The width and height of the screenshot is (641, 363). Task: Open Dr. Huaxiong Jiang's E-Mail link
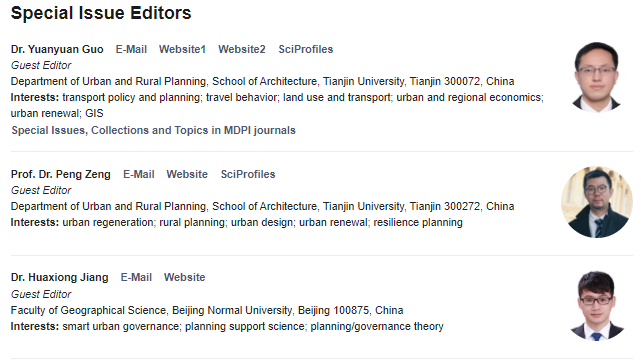[x=136, y=277]
